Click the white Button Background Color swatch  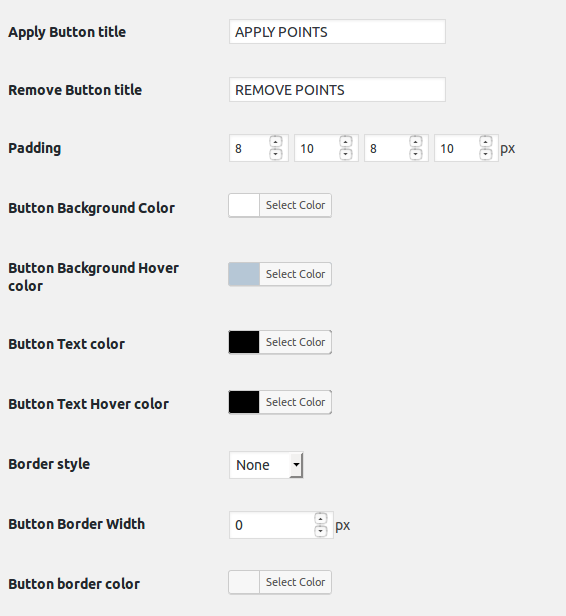click(x=244, y=205)
